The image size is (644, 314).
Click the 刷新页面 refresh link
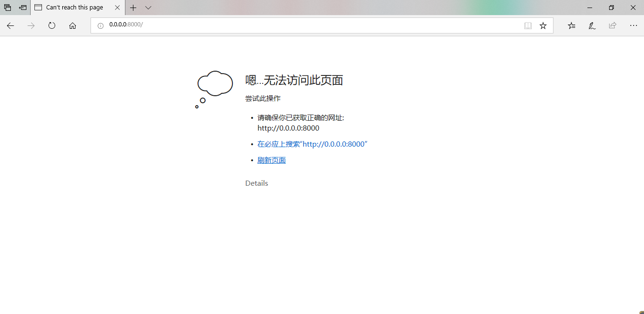[272, 160]
